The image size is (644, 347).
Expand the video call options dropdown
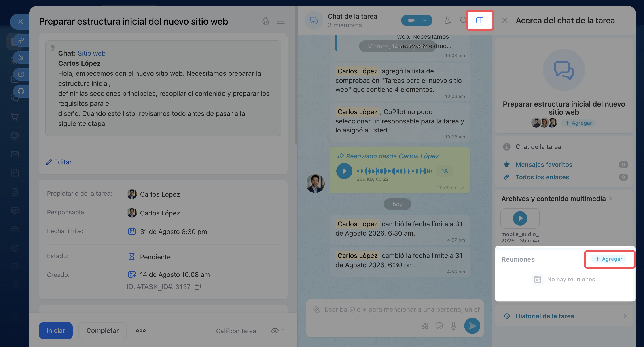pyautogui.click(x=425, y=21)
